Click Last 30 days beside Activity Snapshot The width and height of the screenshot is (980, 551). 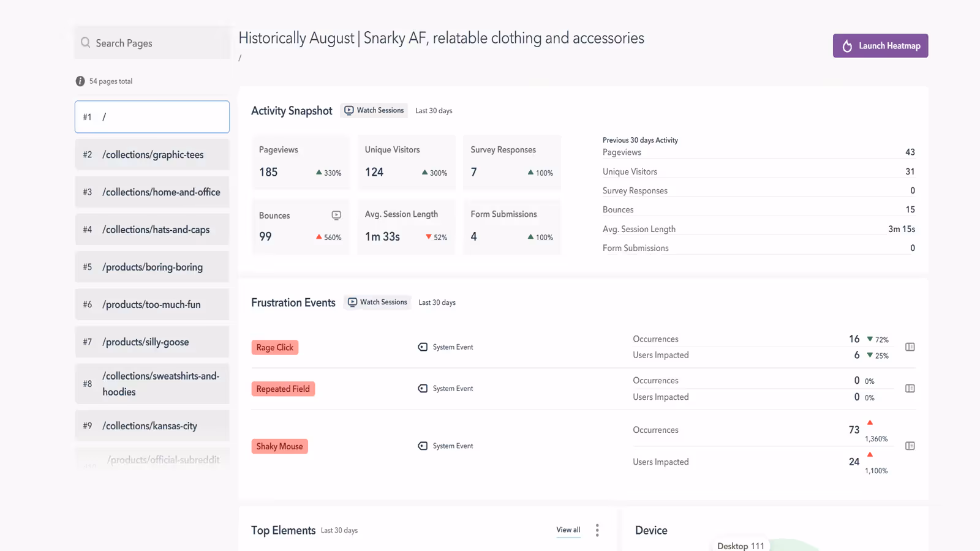tap(434, 111)
